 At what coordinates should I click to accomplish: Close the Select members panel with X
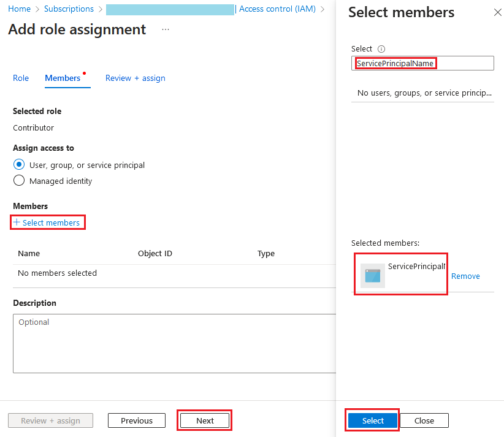(x=497, y=13)
